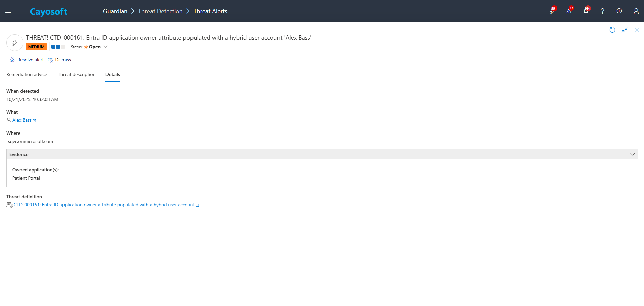
Task: Open threat alerts lightning notification icon
Action: point(552,11)
